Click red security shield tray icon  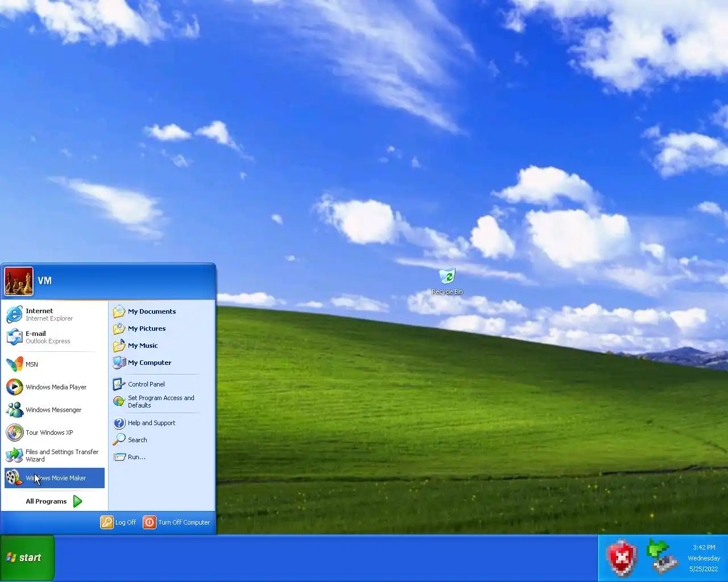pyautogui.click(x=622, y=558)
